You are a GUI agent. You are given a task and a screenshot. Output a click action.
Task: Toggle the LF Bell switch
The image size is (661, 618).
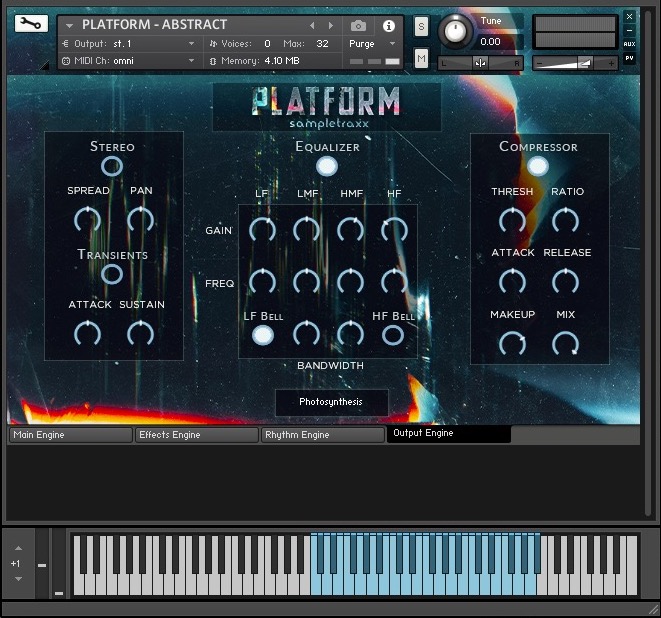click(x=262, y=335)
